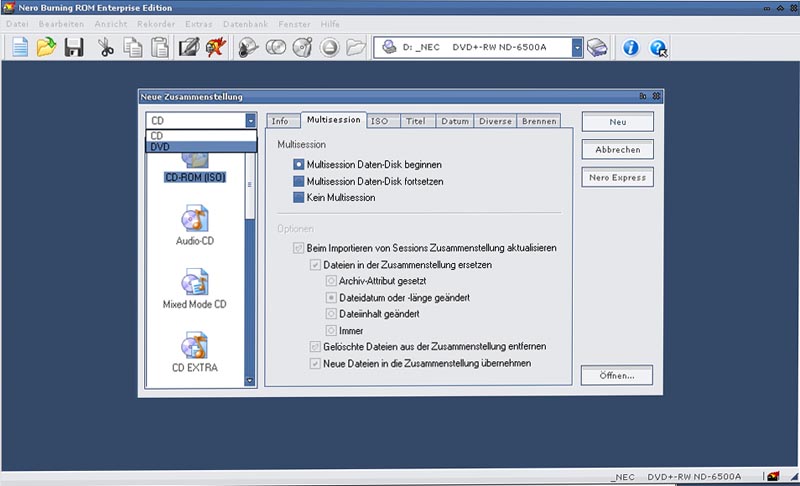
Task: Open the Ansicht menu
Action: click(x=111, y=24)
